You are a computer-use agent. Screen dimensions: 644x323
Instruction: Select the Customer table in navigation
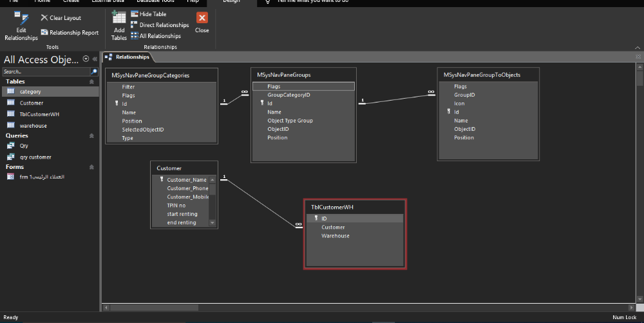coord(50,103)
